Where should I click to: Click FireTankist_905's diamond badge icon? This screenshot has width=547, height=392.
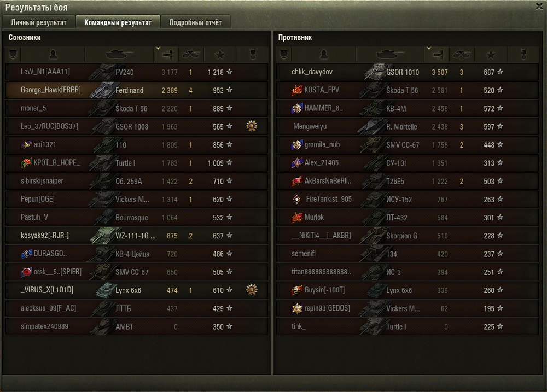click(x=297, y=199)
